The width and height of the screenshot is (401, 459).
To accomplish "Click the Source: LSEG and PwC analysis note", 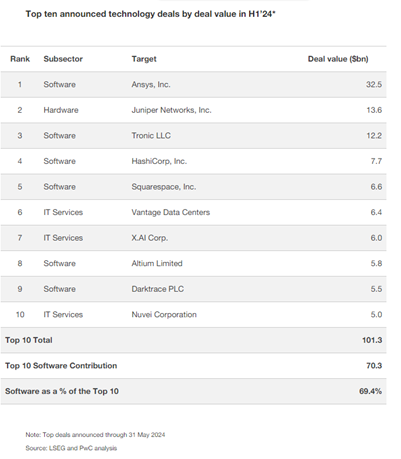I will click(x=71, y=448).
